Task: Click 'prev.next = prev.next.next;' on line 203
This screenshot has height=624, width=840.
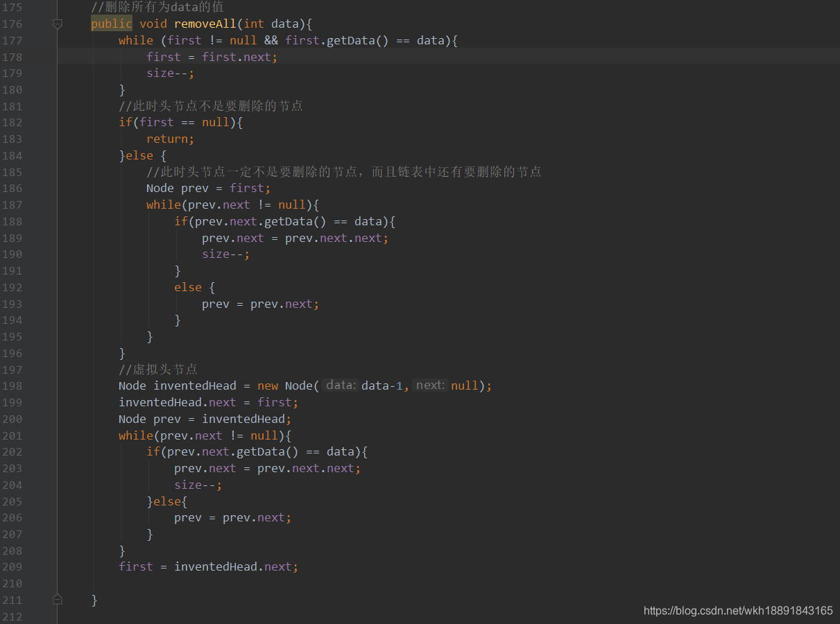Action: [268, 469]
